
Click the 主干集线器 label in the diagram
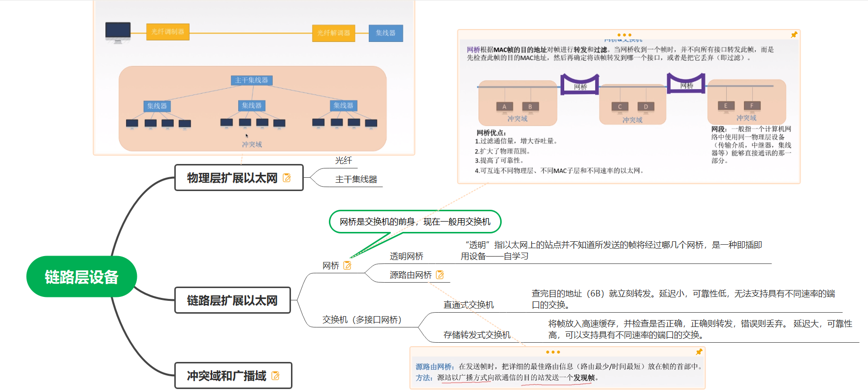(x=252, y=80)
